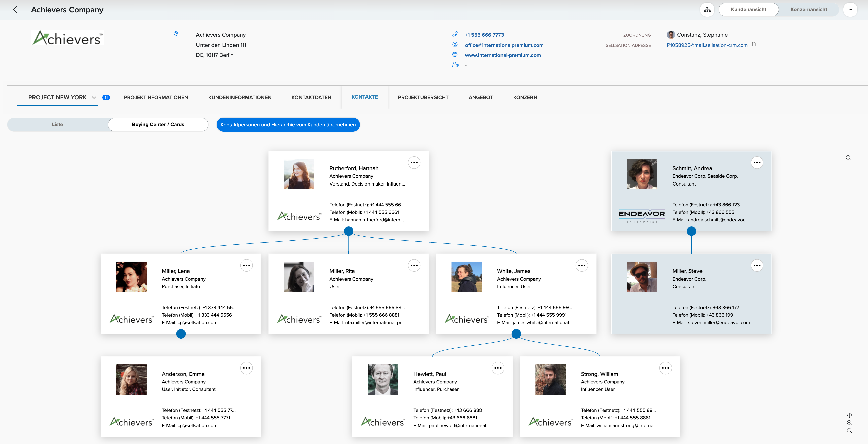This screenshot has width=868, height=444.
Task: Click the phone icon by company number
Action: click(455, 34)
